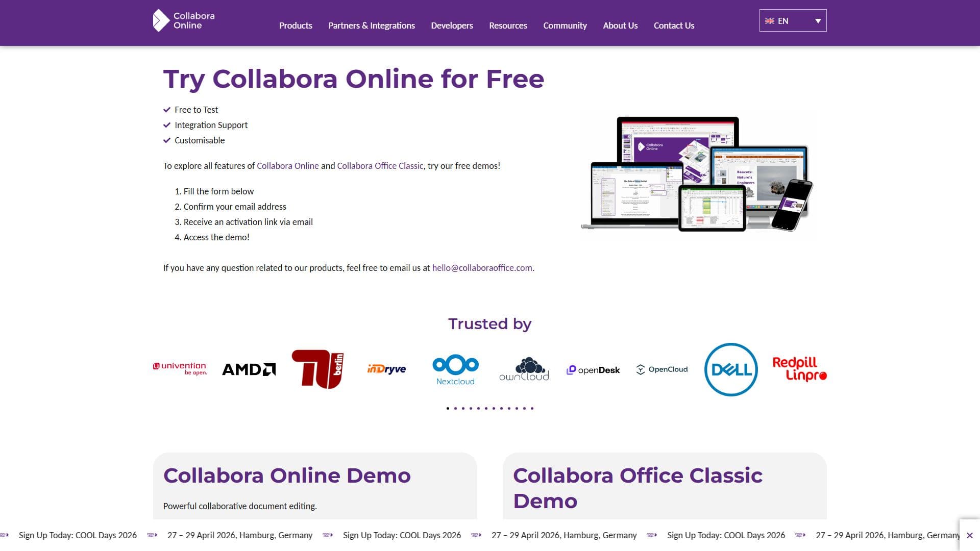Click the OpenCloud logo

point(662,369)
